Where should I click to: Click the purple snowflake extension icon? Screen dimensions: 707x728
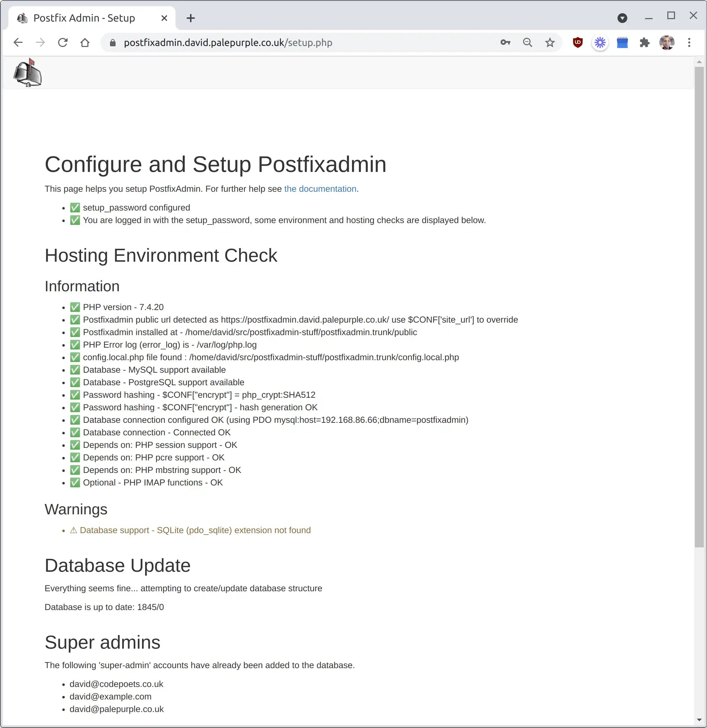click(600, 43)
